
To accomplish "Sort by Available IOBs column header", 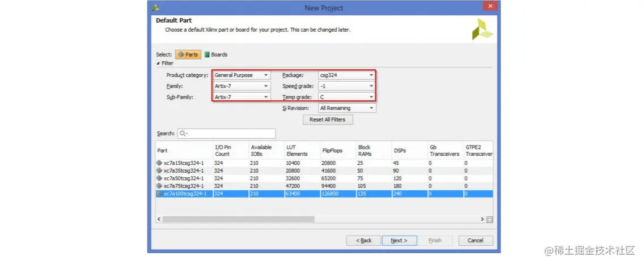I will [x=266, y=151].
